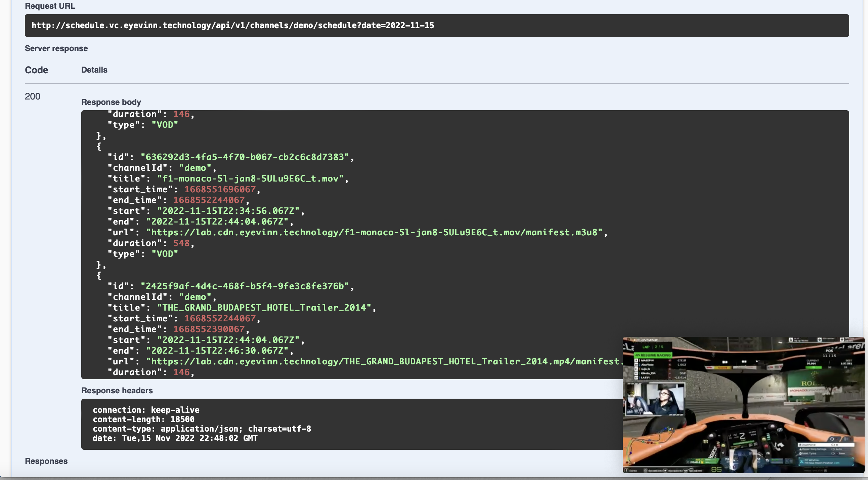Image resolution: width=868 pixels, height=480 pixels.
Task: Click the floating F1 Monaco video player
Action: (x=743, y=404)
